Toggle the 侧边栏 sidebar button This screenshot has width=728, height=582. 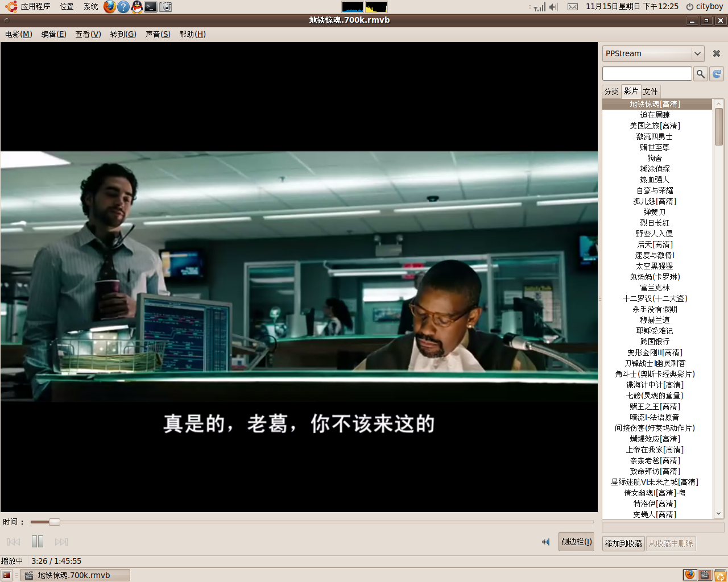point(577,542)
